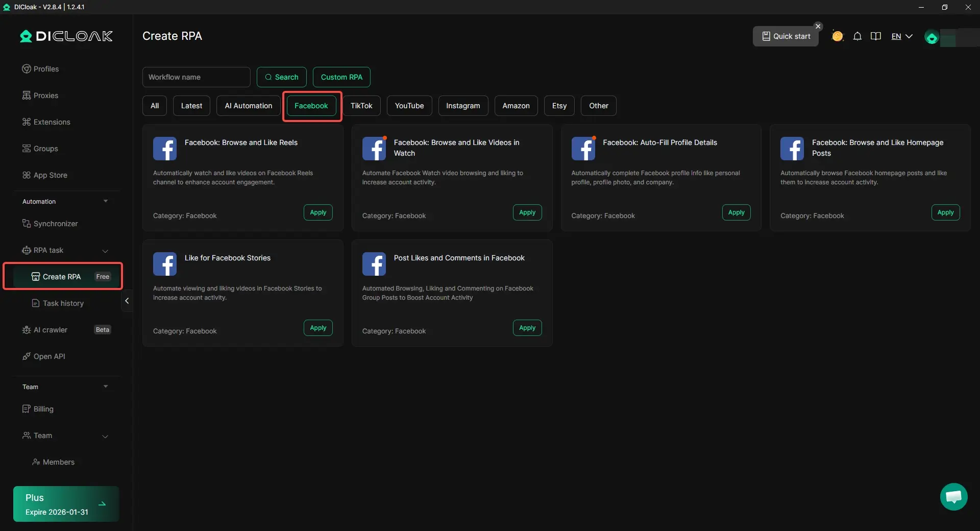
Task: Focus the Workflow name search field
Action: coord(196,77)
